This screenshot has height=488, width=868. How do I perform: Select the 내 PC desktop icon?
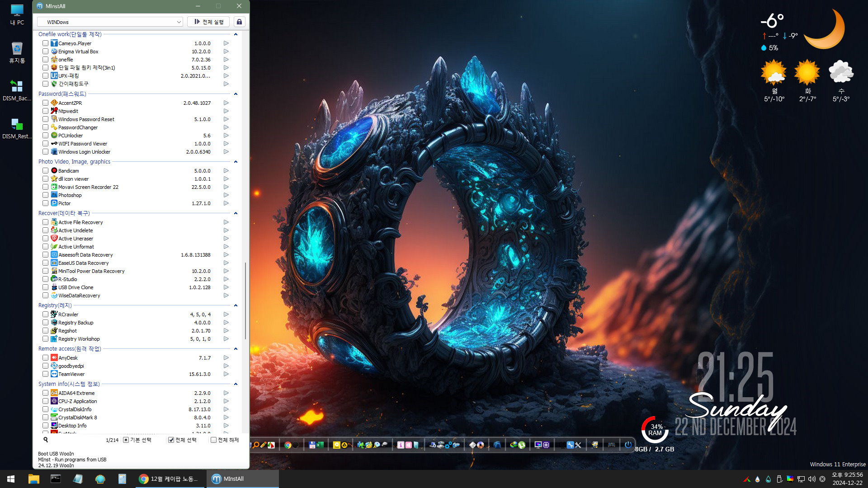(17, 15)
